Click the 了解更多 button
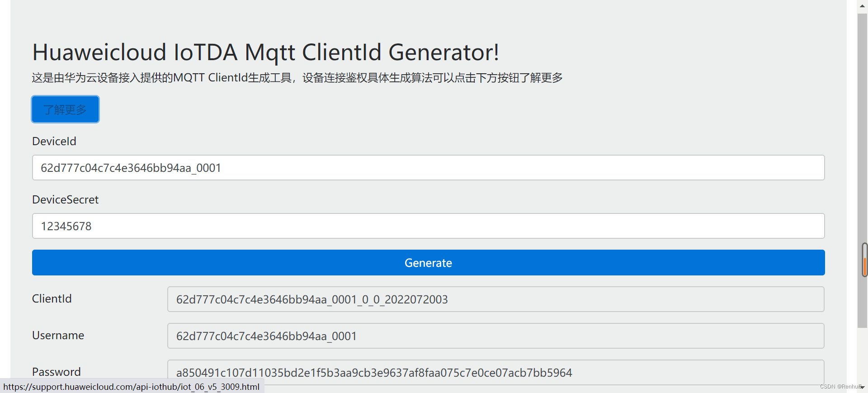 pos(66,109)
